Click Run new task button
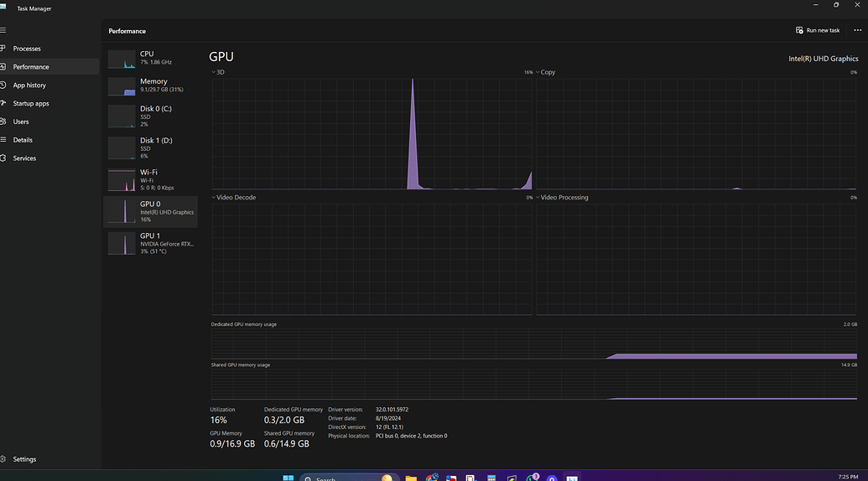 [x=818, y=30]
